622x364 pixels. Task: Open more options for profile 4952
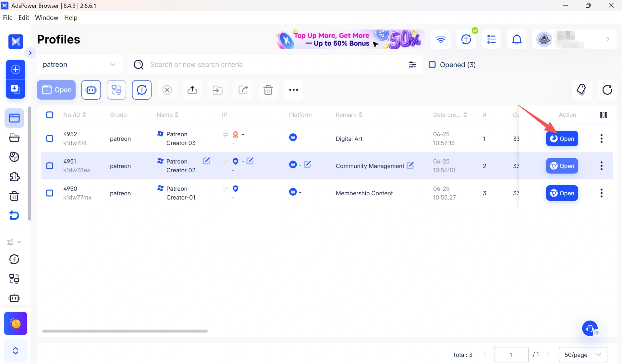tap(602, 139)
